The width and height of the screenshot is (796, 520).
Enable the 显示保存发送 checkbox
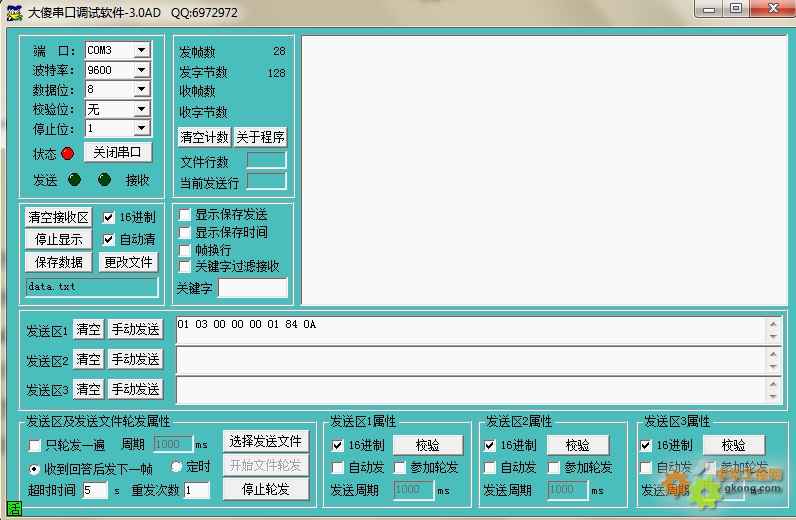coord(185,215)
